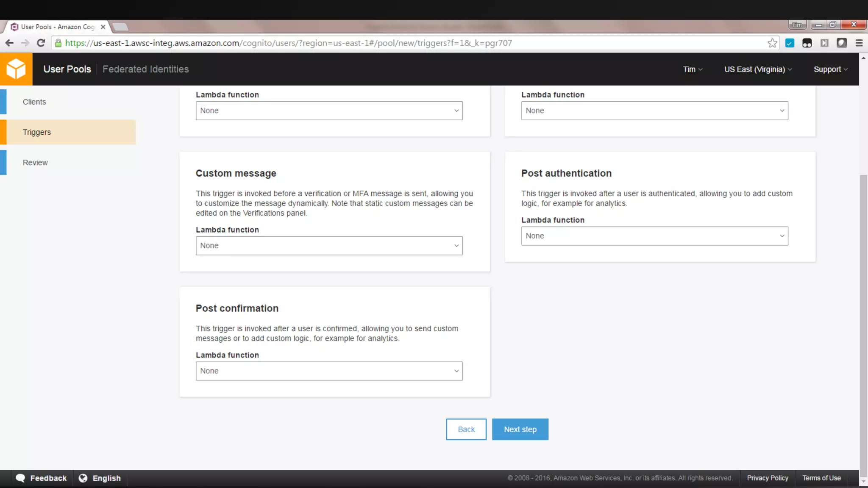The height and width of the screenshot is (488, 868).
Task: Open Post authentication Lambda function dropdown
Action: coord(654,236)
